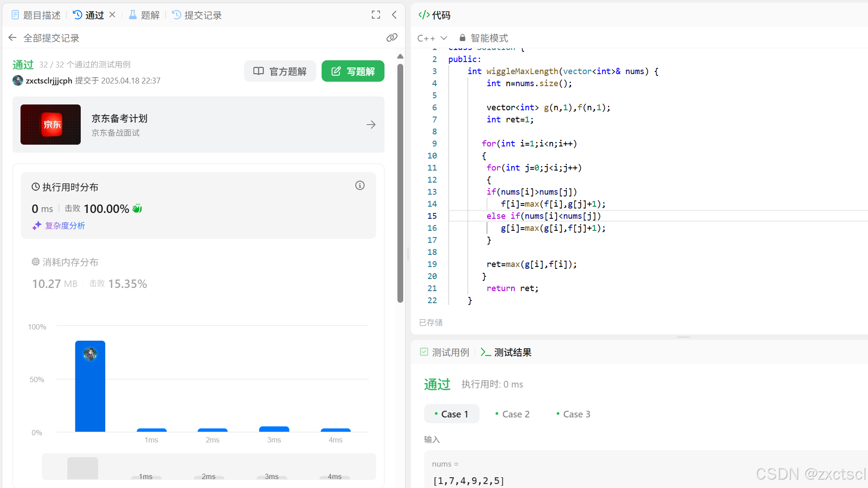The width and height of the screenshot is (868, 488).
Task: Click the zxctsclrjjjcph user avatar
Action: [18, 80]
